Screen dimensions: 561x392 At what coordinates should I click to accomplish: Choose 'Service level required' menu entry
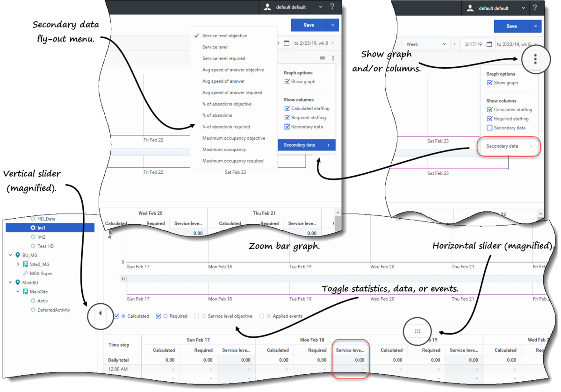(x=223, y=58)
